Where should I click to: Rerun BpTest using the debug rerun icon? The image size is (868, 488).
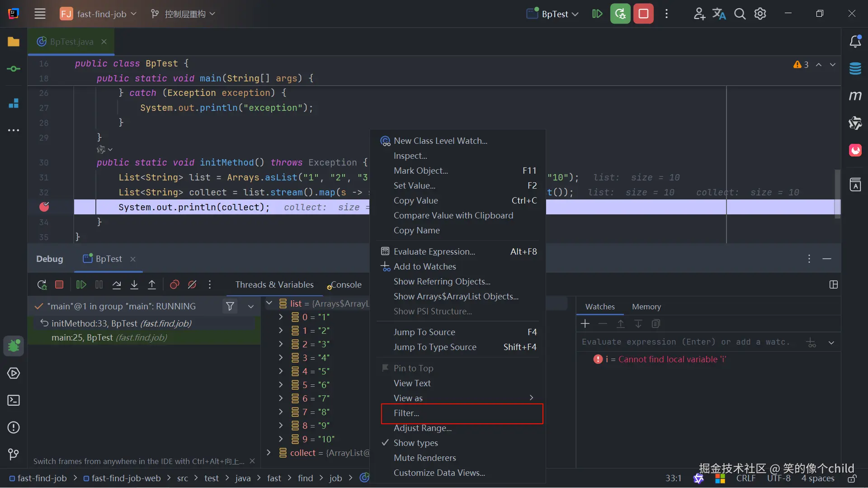42,284
